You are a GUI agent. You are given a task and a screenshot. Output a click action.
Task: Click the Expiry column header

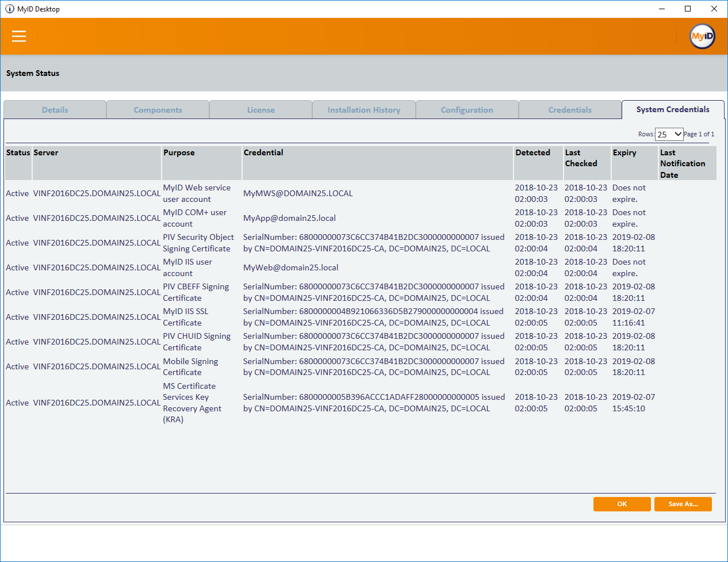click(624, 152)
